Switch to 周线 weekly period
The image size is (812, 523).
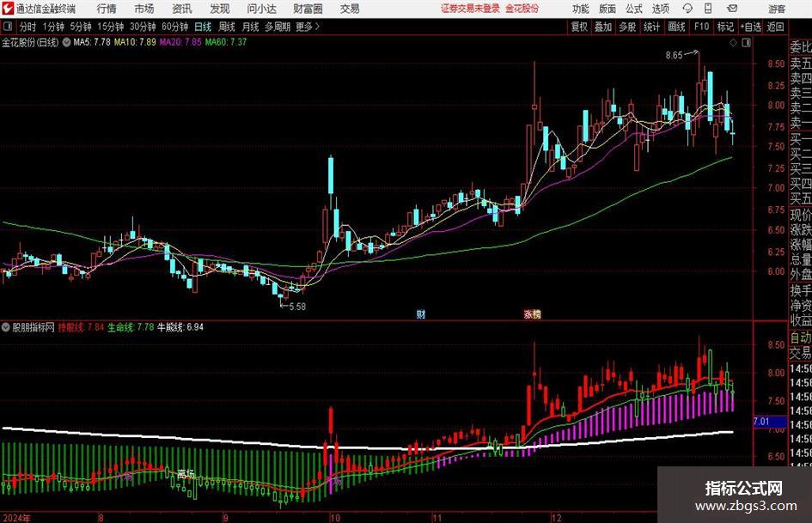point(226,27)
